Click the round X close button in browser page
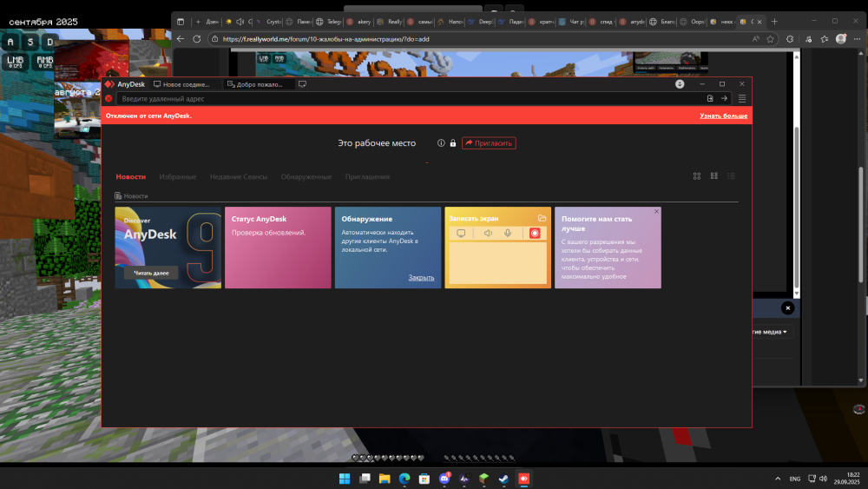 point(788,308)
